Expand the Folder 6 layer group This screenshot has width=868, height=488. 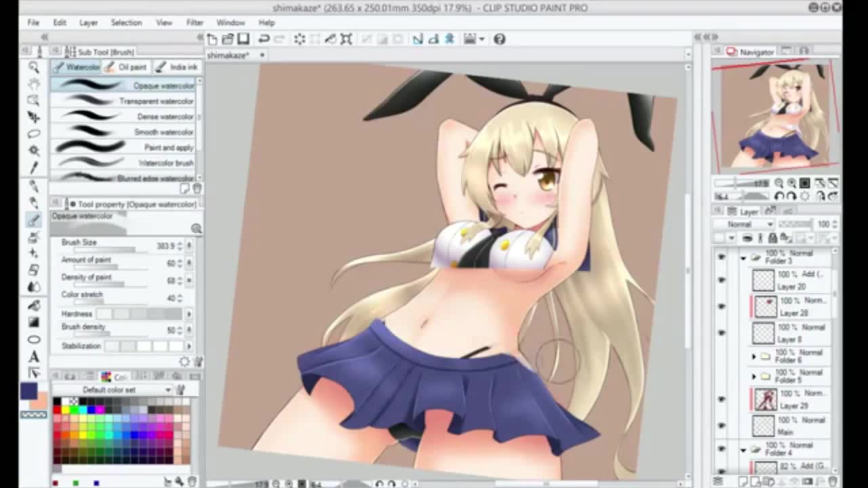[x=754, y=357]
